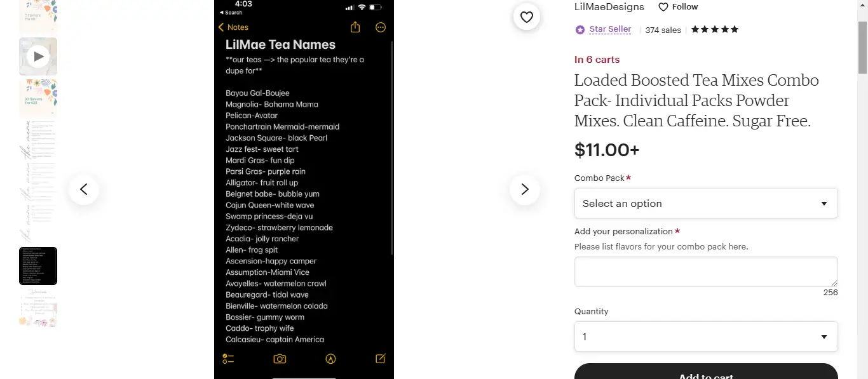Click the next image arrow

tap(525, 189)
